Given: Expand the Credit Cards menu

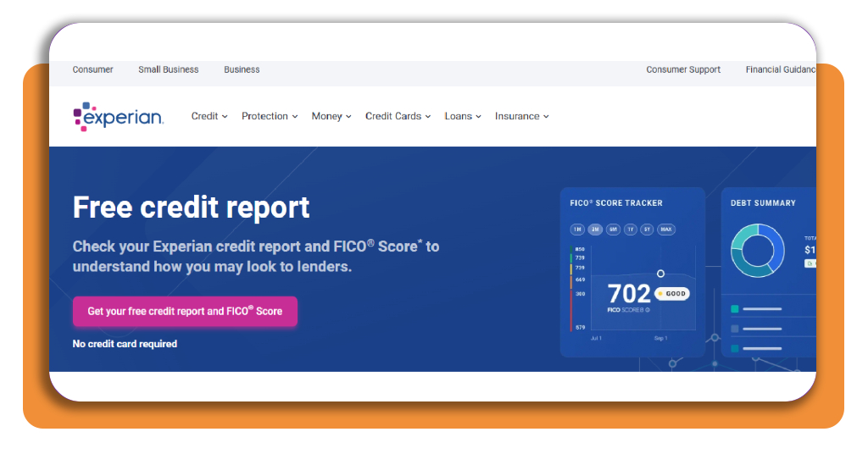Looking at the screenshot, I should pyautogui.click(x=398, y=116).
